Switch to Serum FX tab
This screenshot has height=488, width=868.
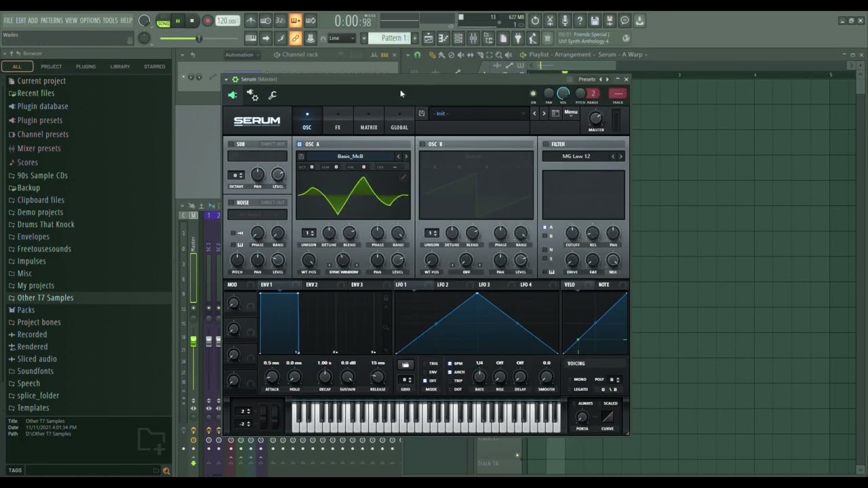[338, 122]
